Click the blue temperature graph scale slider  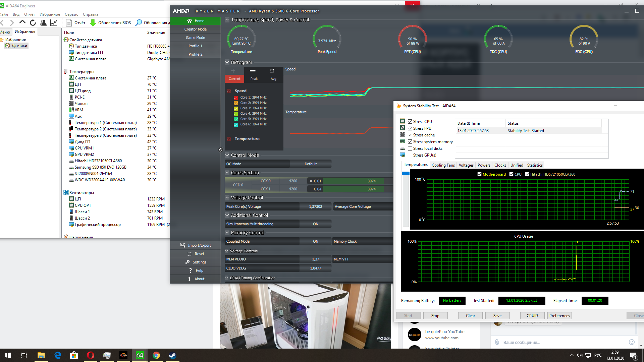click(406, 173)
